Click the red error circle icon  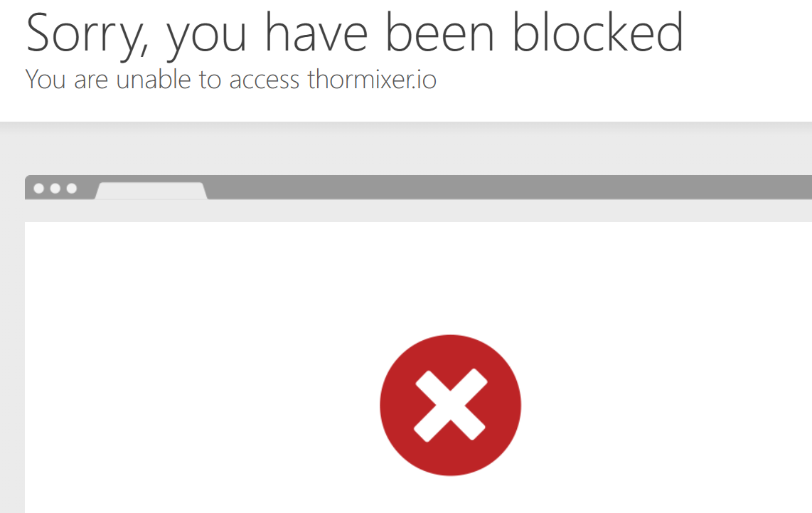[x=450, y=406]
